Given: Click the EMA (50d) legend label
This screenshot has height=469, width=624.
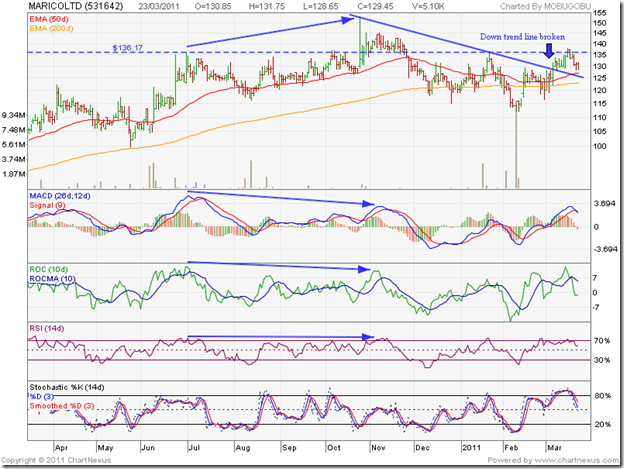Looking at the screenshot, I should click(x=49, y=19).
